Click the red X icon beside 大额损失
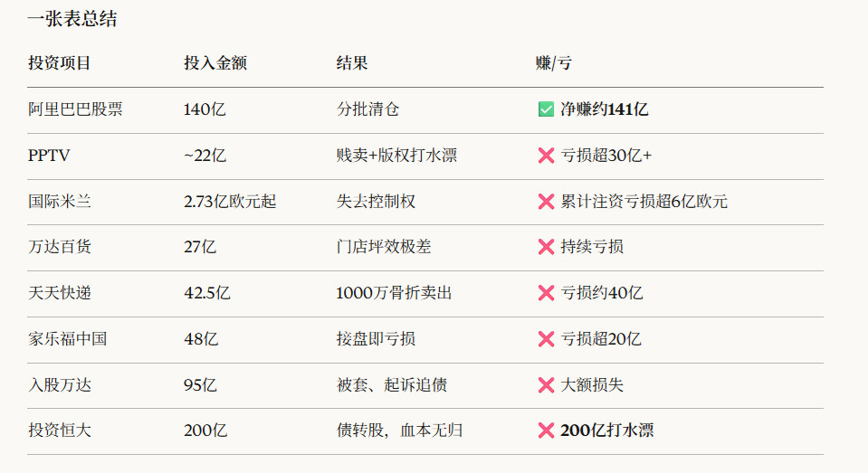The image size is (868, 473). [x=546, y=385]
